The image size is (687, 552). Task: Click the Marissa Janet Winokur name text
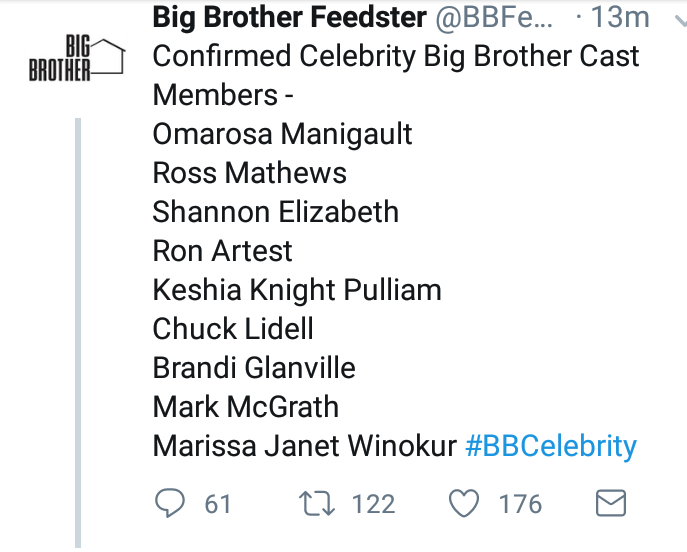tap(305, 446)
